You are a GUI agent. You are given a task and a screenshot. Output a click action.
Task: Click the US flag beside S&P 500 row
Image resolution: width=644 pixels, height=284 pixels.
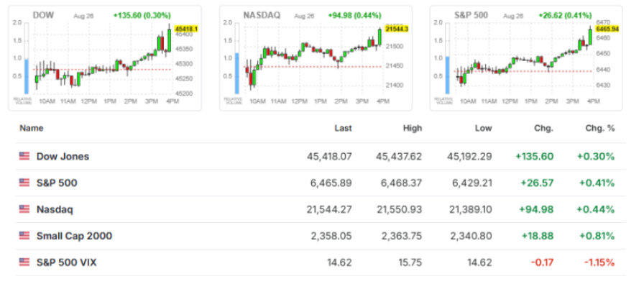point(24,183)
